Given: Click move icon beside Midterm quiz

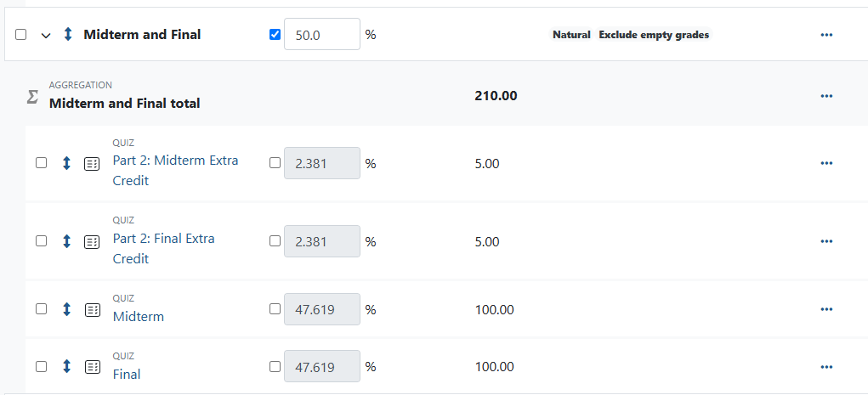Looking at the screenshot, I should 66,309.
